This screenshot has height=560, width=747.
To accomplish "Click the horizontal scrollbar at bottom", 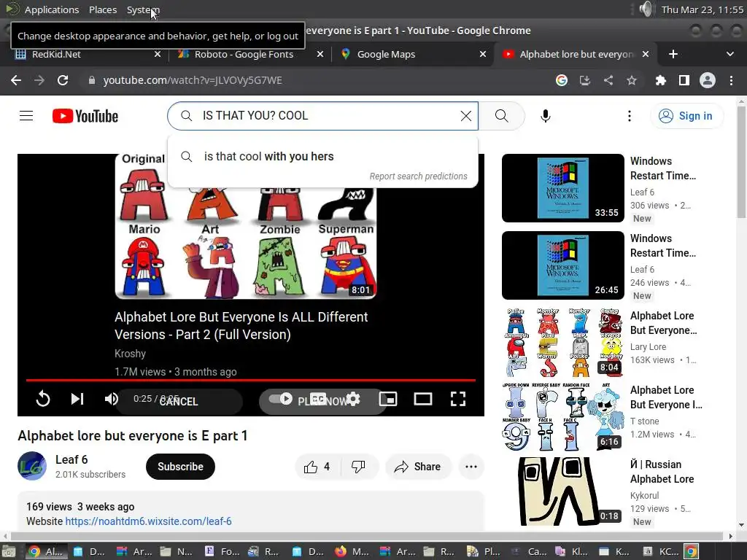I will [367, 536].
